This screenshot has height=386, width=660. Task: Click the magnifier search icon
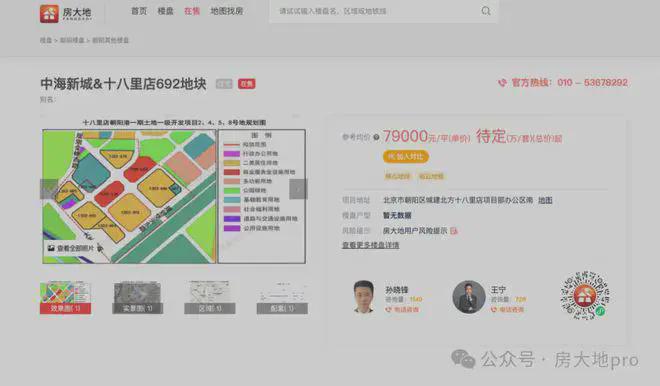486,11
